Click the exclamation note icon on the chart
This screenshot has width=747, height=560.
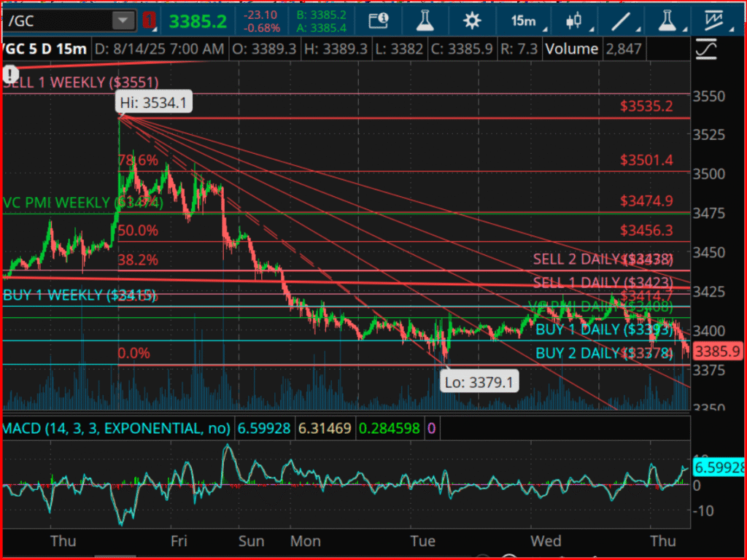point(10,74)
